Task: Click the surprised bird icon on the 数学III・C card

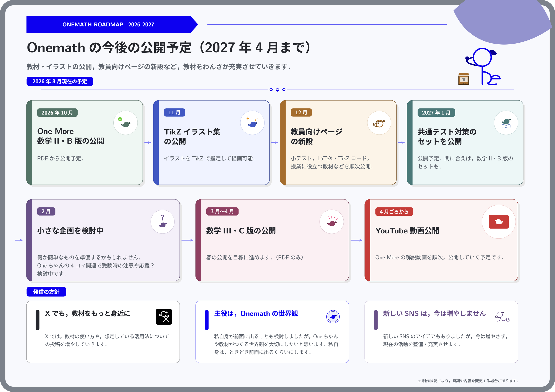Action: 332,222
